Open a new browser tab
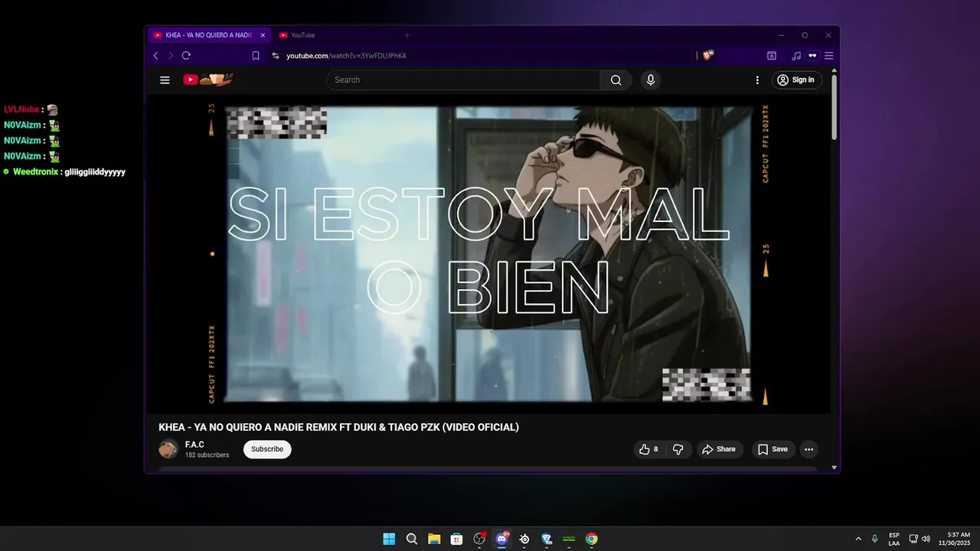Viewport: 980px width, 551px height. click(407, 35)
